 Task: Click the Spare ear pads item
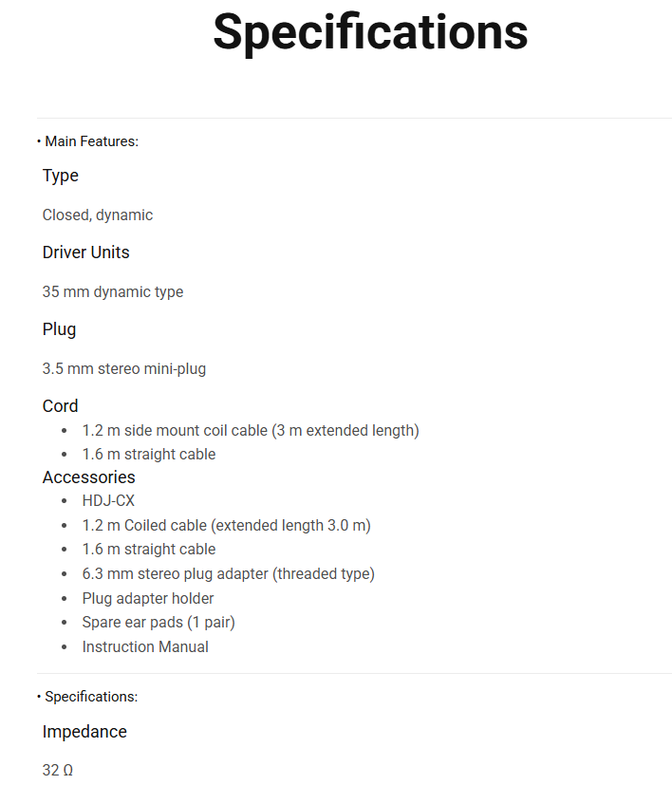click(x=159, y=623)
